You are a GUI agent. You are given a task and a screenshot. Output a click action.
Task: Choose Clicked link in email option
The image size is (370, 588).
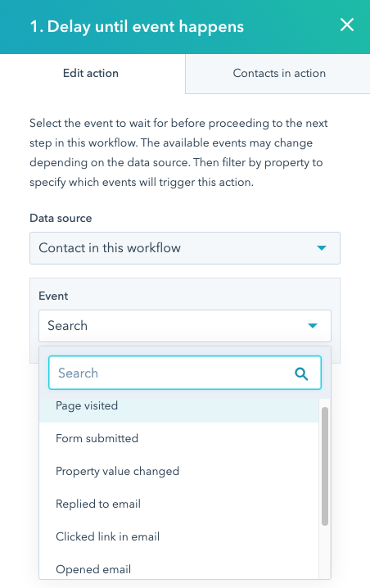tap(178, 536)
